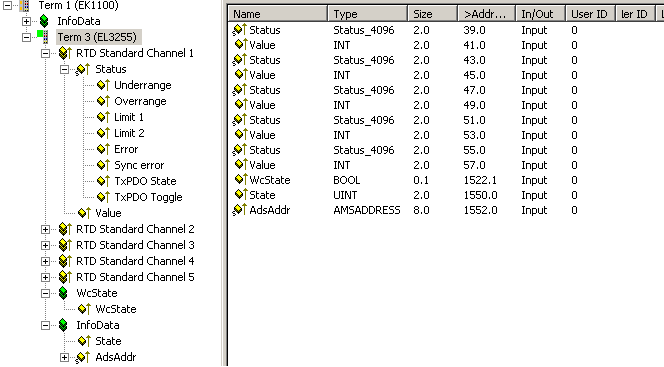Click Input cell in AdsAddr row
Image resolution: width=664 pixels, height=367 pixels.
(534, 210)
